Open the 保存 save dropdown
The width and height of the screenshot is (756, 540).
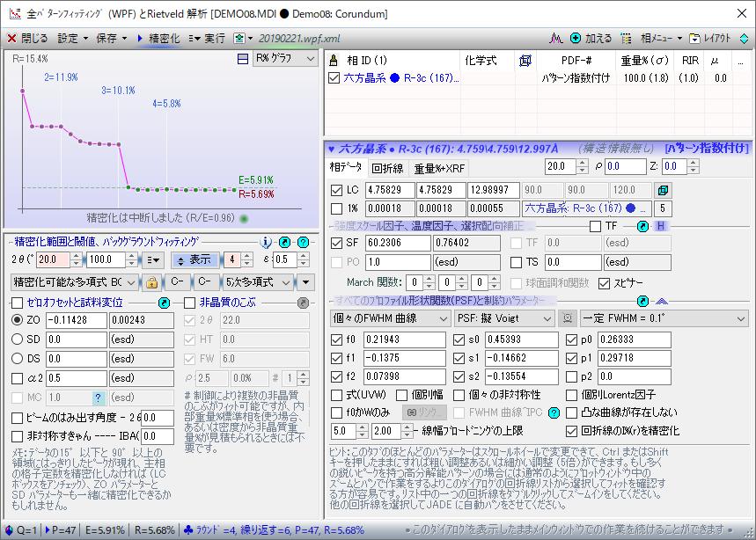click(112, 39)
